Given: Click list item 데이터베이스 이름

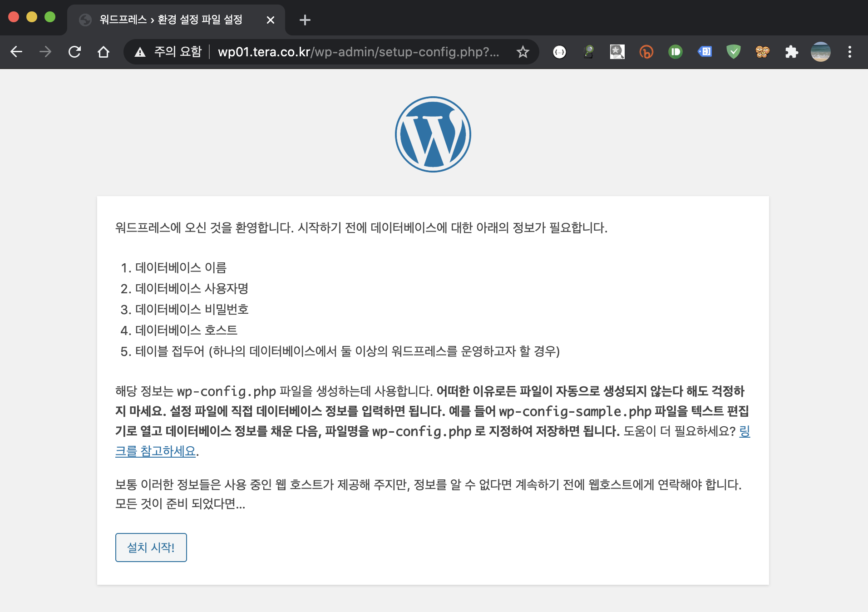Looking at the screenshot, I should point(181,268).
